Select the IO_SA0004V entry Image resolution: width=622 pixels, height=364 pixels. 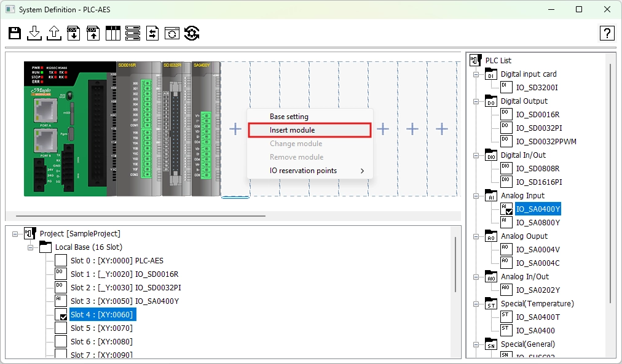click(538, 250)
